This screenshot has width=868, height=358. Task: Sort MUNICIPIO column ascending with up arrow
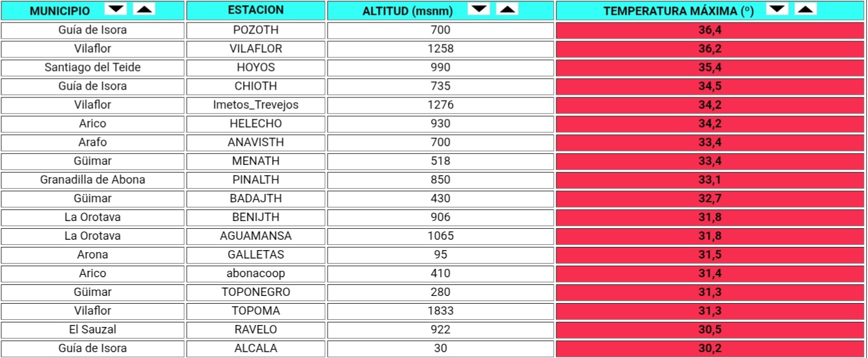[145, 9]
